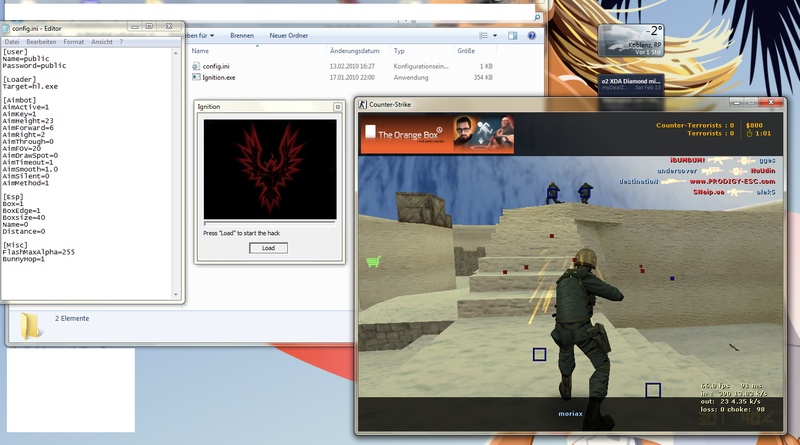Click the BoxSize=40 line in the Editor
This screenshot has height=445, width=800.
(24, 217)
